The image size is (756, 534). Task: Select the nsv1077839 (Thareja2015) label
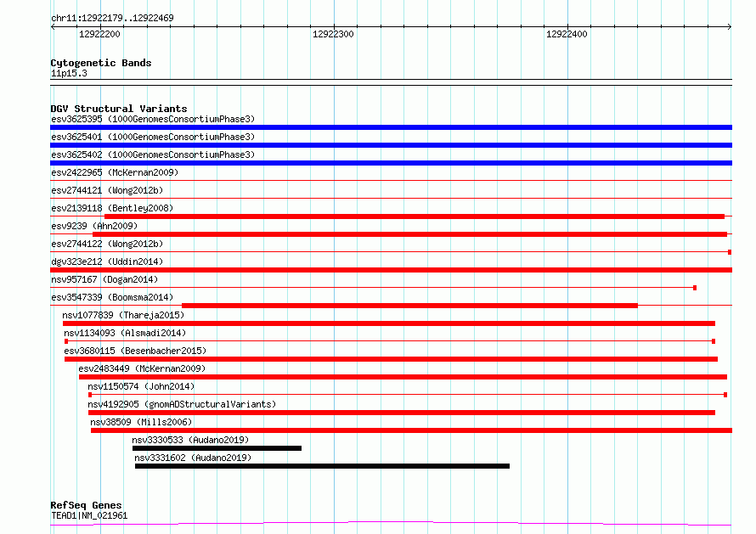123,315
